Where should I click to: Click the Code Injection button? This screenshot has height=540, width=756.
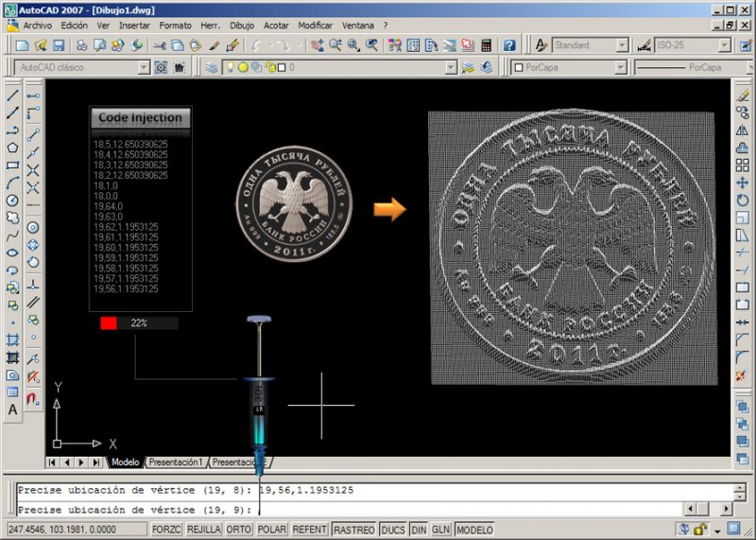click(x=141, y=118)
